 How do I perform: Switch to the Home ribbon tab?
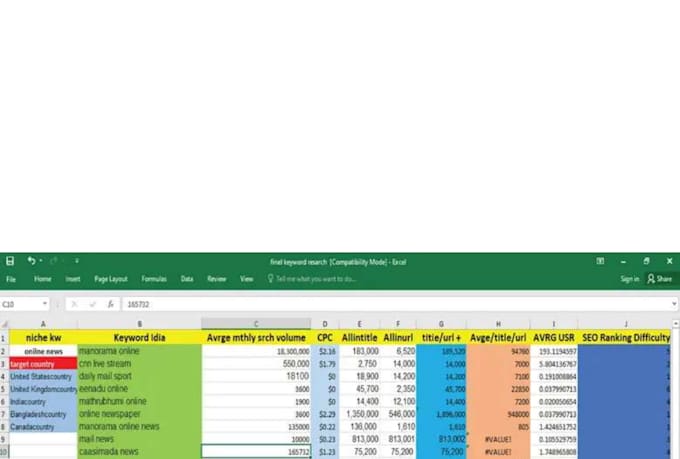click(42, 279)
